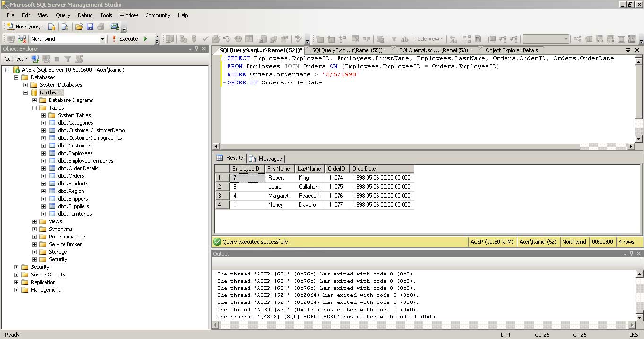This screenshot has height=339, width=644.
Task: Select the dbo.Products table
Action: (73, 183)
